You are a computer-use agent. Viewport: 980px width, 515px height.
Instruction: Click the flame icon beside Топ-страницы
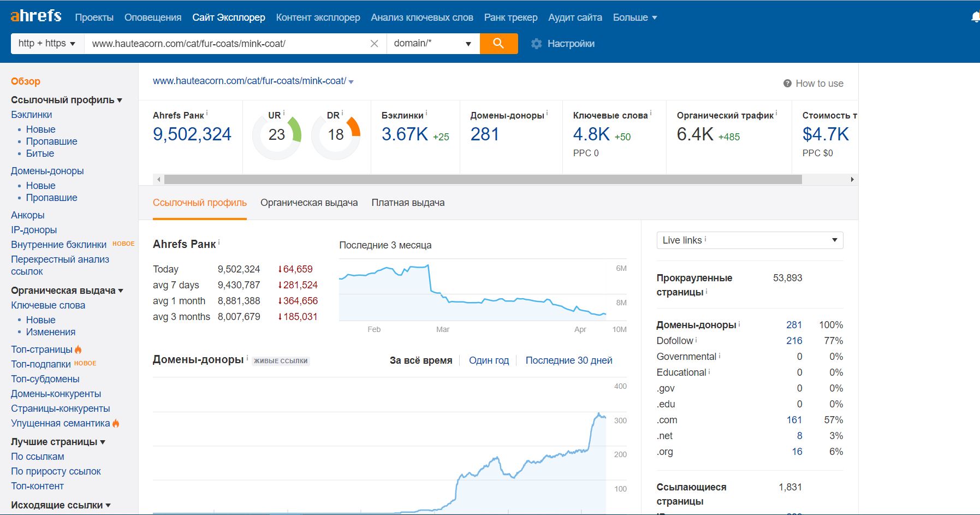pyautogui.click(x=78, y=350)
